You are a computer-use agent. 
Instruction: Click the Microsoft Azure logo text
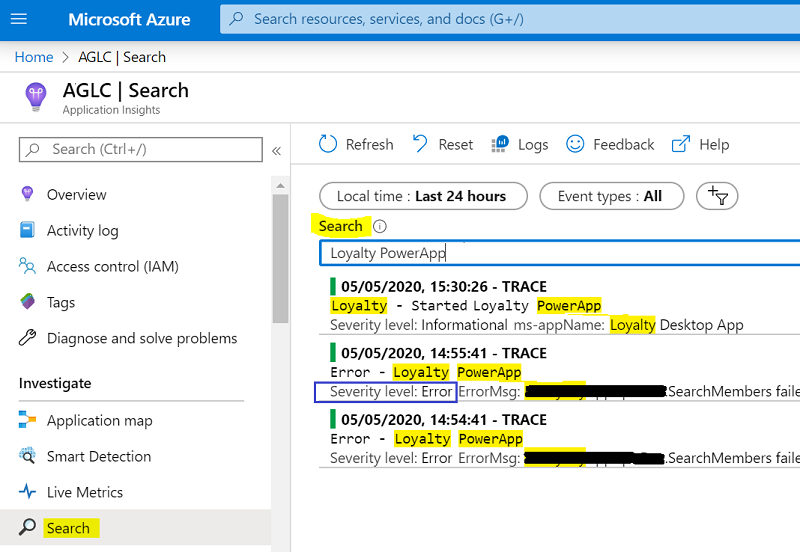(129, 19)
